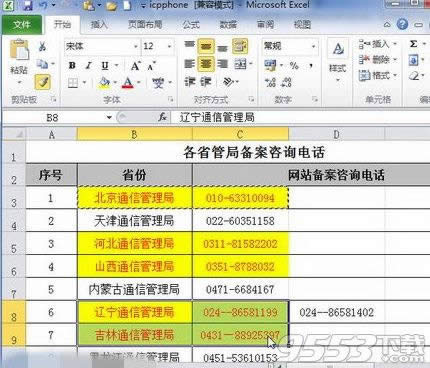Open fill color dropdown arrow
Screen dimensions: 430x368
115,82
